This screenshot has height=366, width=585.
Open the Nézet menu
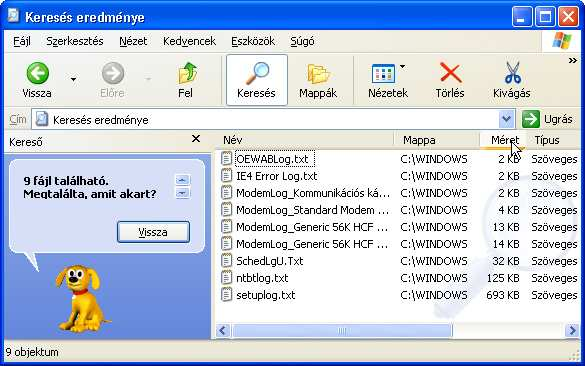coord(133,41)
